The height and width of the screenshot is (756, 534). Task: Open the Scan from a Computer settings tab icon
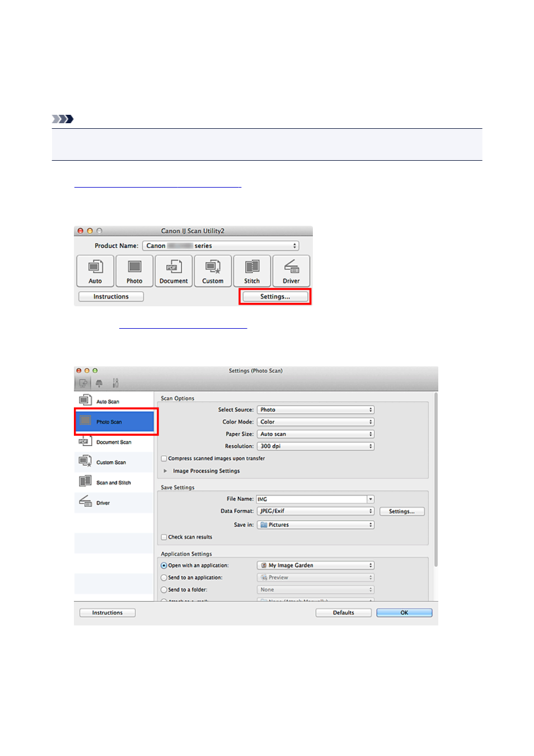[x=83, y=383]
